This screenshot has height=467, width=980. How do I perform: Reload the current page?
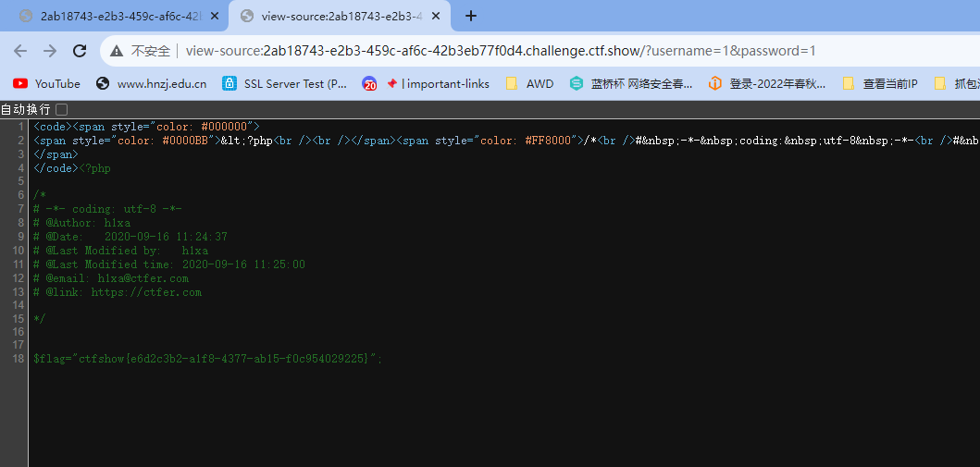80,51
